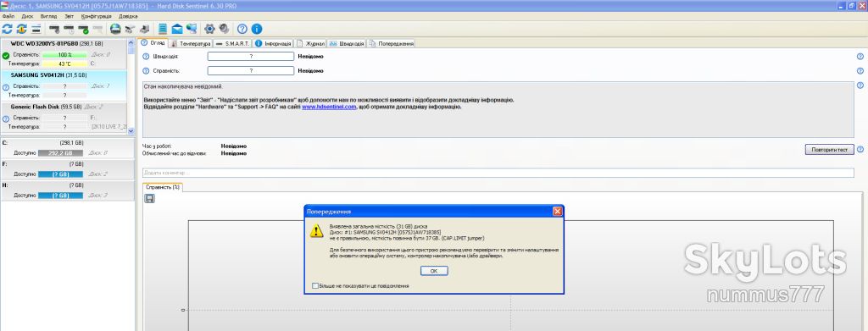Click disk list scrollbar up arrow
Viewport: 868px width, 331px height.
(x=131, y=42)
